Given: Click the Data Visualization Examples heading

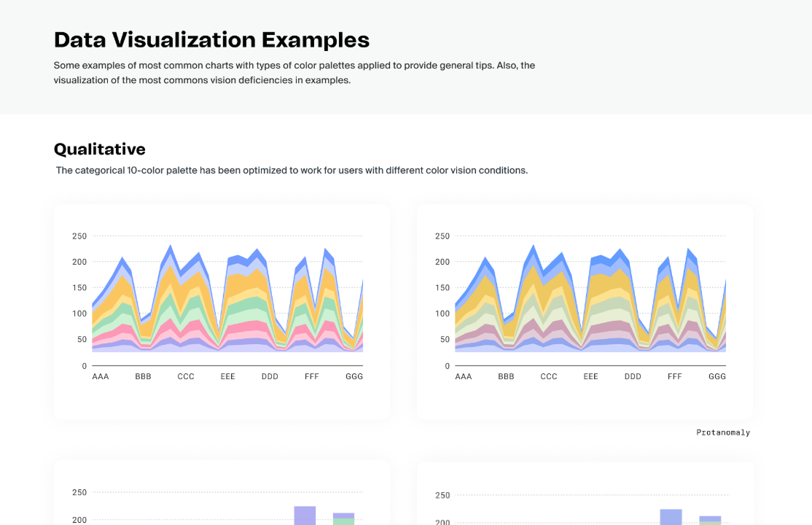Looking at the screenshot, I should [x=211, y=40].
